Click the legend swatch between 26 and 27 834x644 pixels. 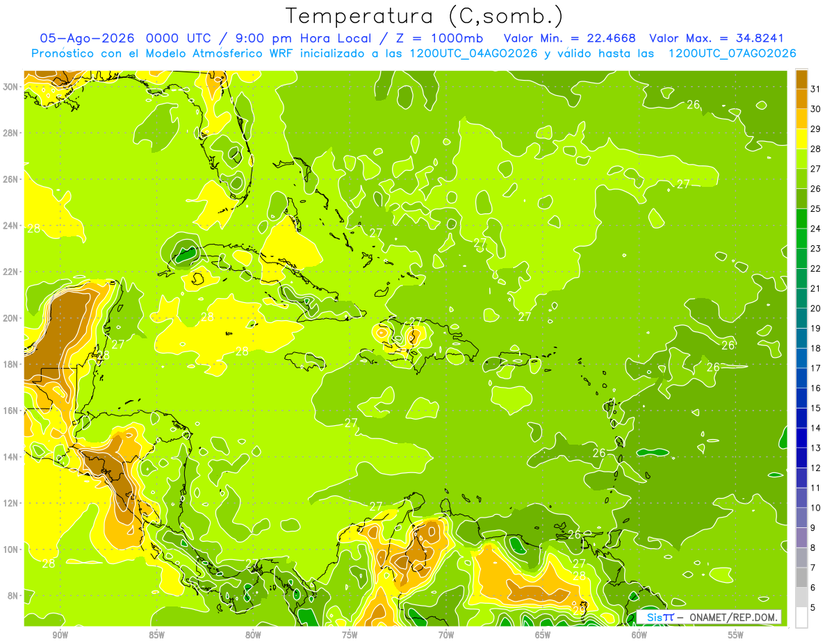pyautogui.click(x=801, y=179)
